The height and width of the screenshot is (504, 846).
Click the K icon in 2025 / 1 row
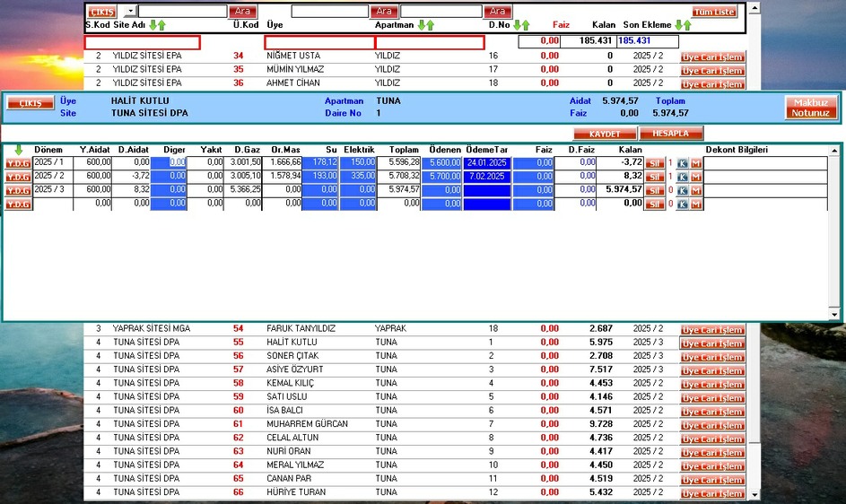point(683,163)
